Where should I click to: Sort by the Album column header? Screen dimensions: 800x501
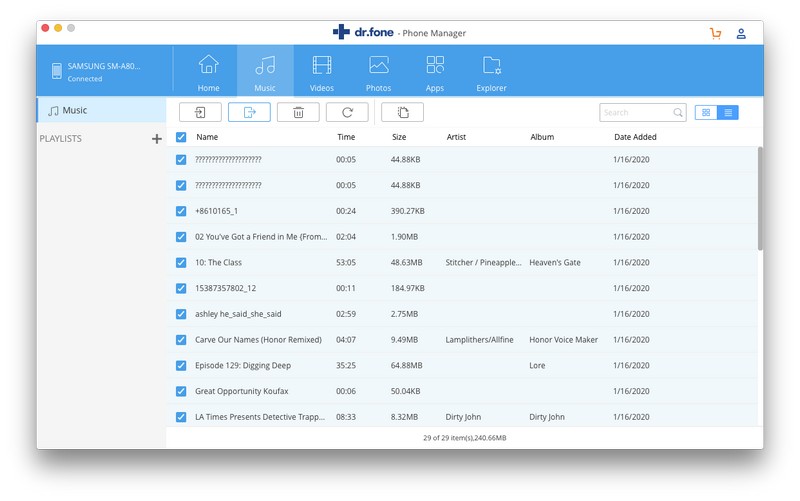[542, 137]
